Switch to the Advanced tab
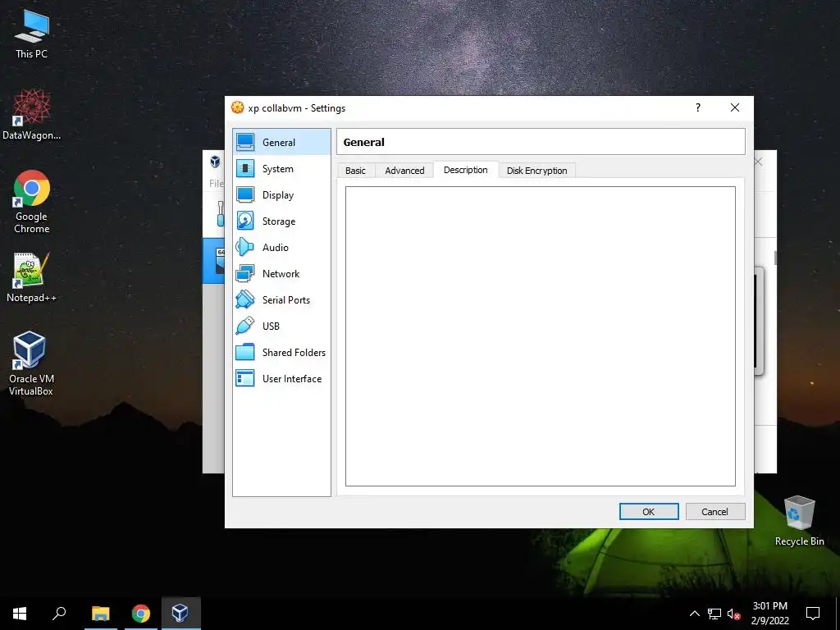Screen dimensions: 840x630 click(404, 171)
